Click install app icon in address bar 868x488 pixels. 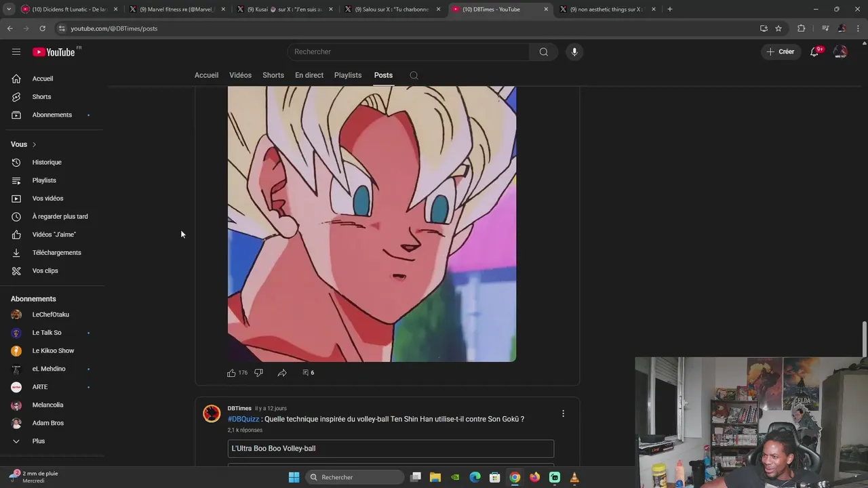pyautogui.click(x=764, y=28)
